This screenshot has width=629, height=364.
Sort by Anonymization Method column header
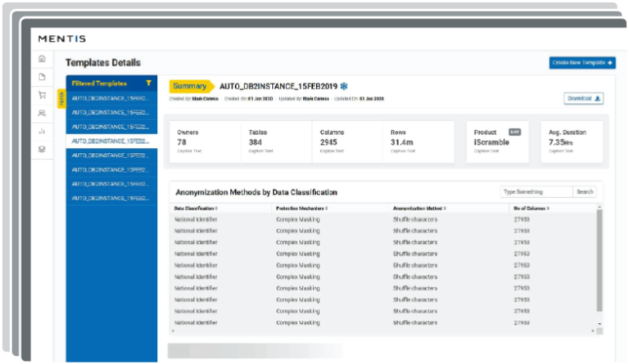click(x=424, y=209)
